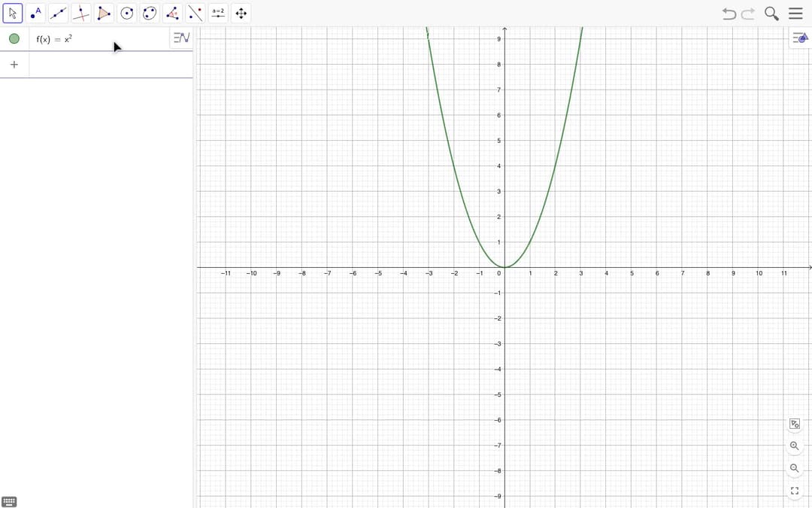Viewport: 812px width, 508px height.
Task: Zoom out the graphics view
Action: pyautogui.click(x=795, y=468)
